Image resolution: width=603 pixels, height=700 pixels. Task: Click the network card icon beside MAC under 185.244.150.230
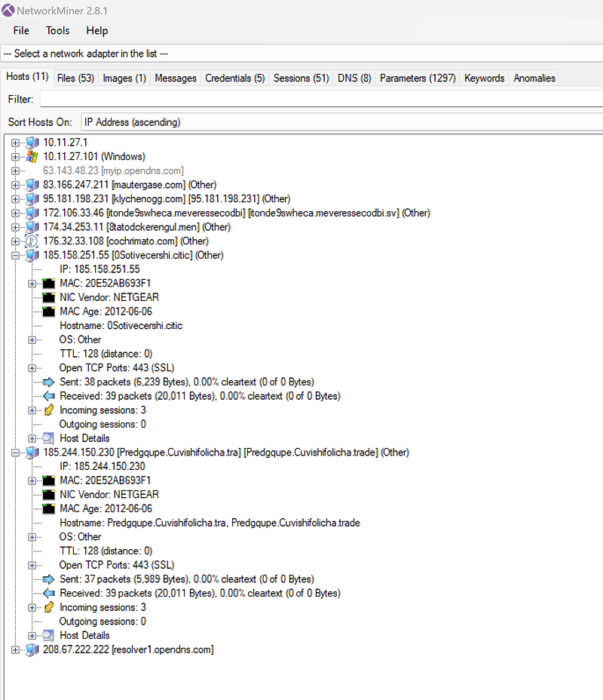[48, 480]
